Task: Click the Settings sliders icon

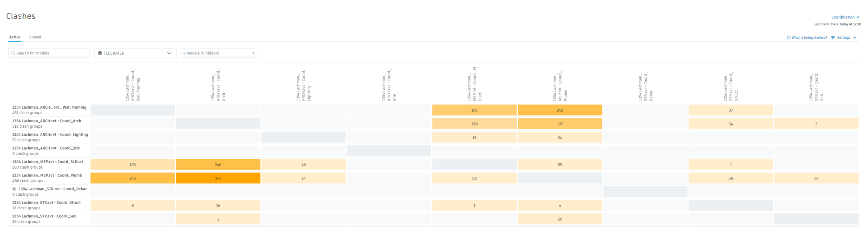Action: pos(833,38)
